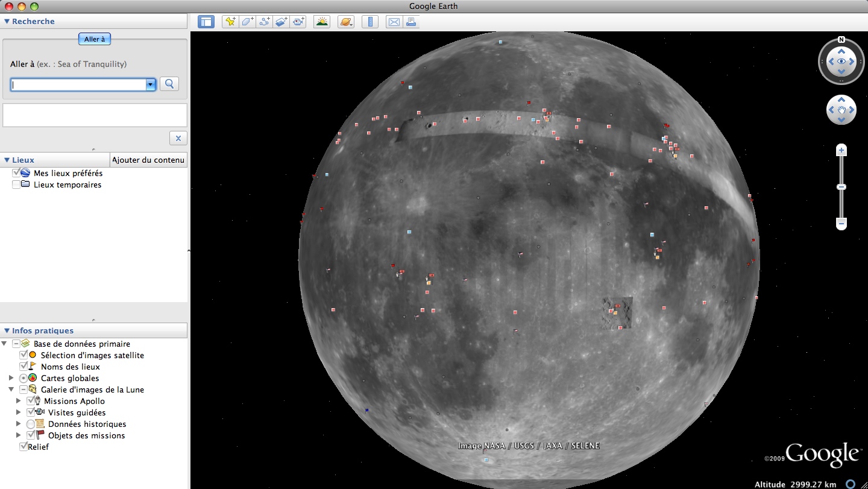Expand the Visites guidées tree node
The height and width of the screenshot is (489, 868).
pyautogui.click(x=18, y=412)
